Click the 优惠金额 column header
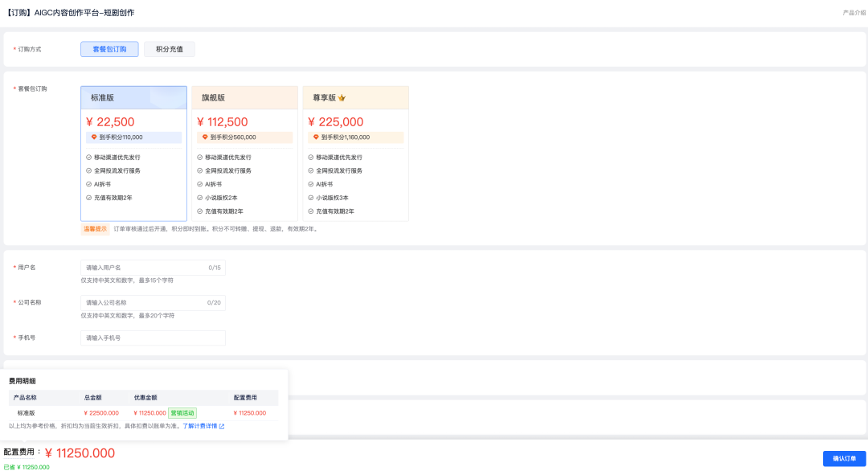The width and height of the screenshot is (868, 475). tap(145, 398)
